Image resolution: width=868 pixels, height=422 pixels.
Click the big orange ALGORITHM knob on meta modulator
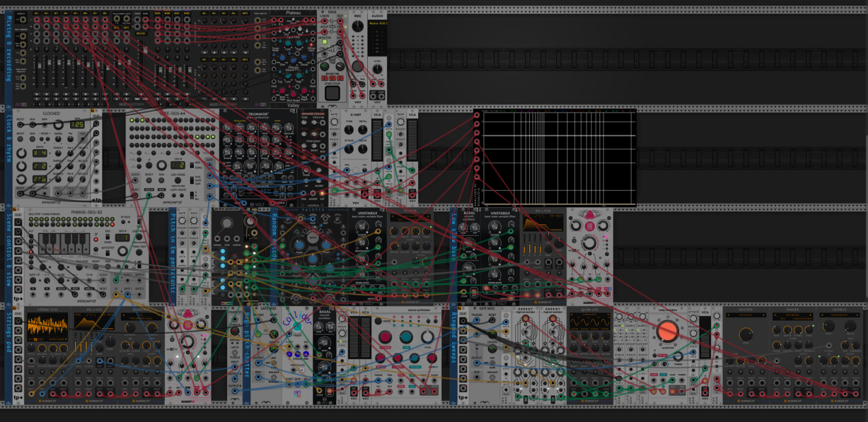point(667,330)
